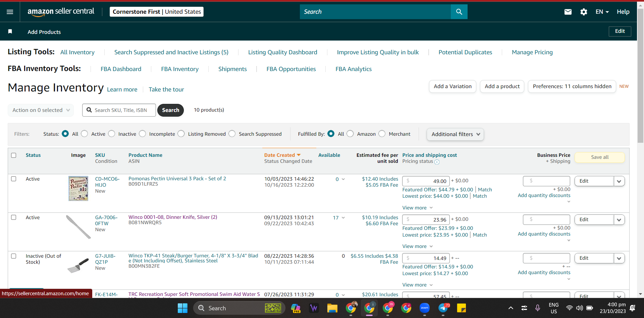Go to Listing Quality Dashboard
Screen dimensions: 644x318
tap(283, 52)
